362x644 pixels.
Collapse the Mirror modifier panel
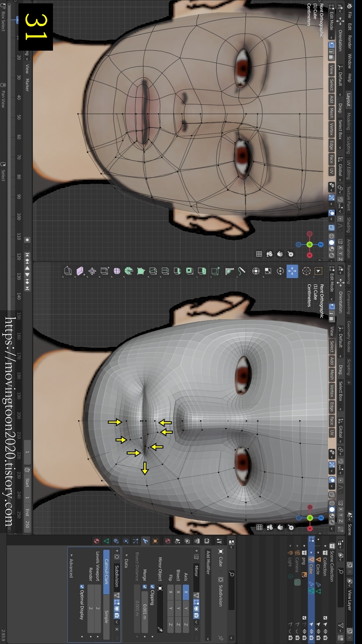point(196,551)
